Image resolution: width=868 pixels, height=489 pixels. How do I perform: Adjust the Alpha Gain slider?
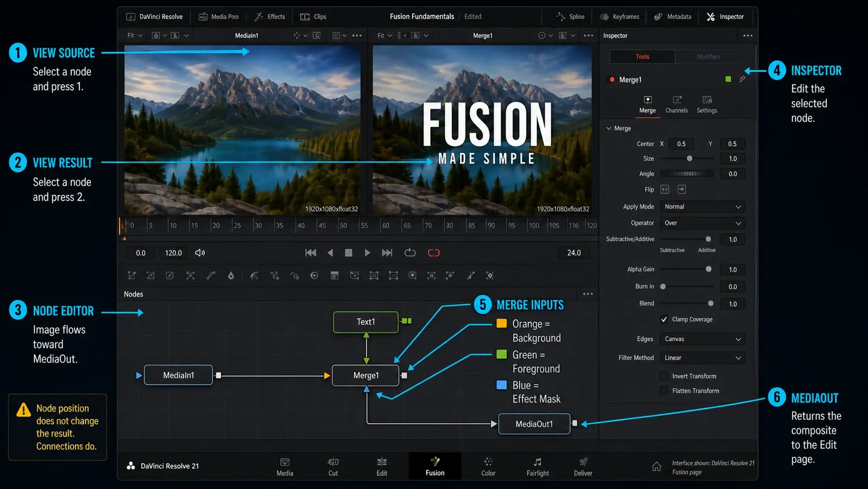click(x=687, y=269)
